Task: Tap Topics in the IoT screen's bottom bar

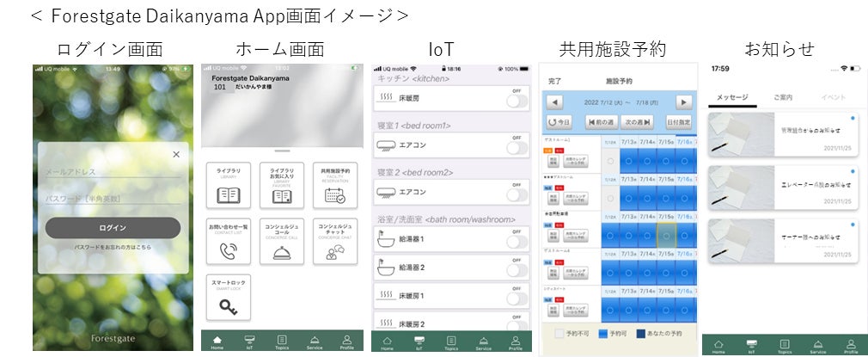Action: (451, 344)
